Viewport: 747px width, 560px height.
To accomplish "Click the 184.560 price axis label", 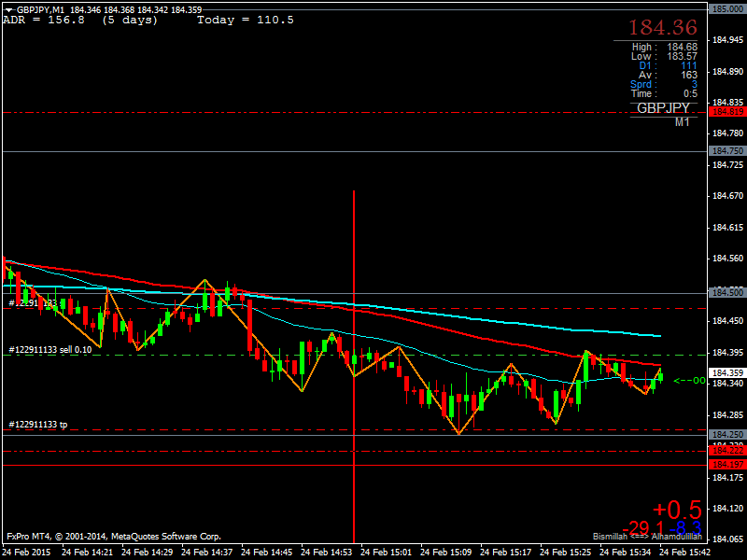I will (727, 259).
